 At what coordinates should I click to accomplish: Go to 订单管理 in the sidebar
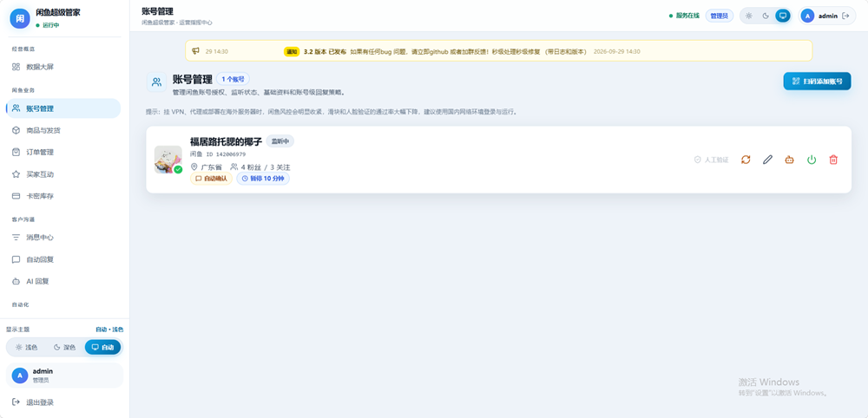(x=63, y=152)
